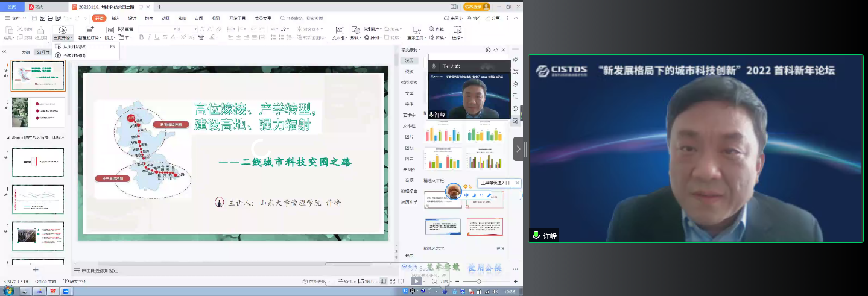Toggle Italic text formatting
This screenshot has height=296, width=868.
[x=149, y=37]
